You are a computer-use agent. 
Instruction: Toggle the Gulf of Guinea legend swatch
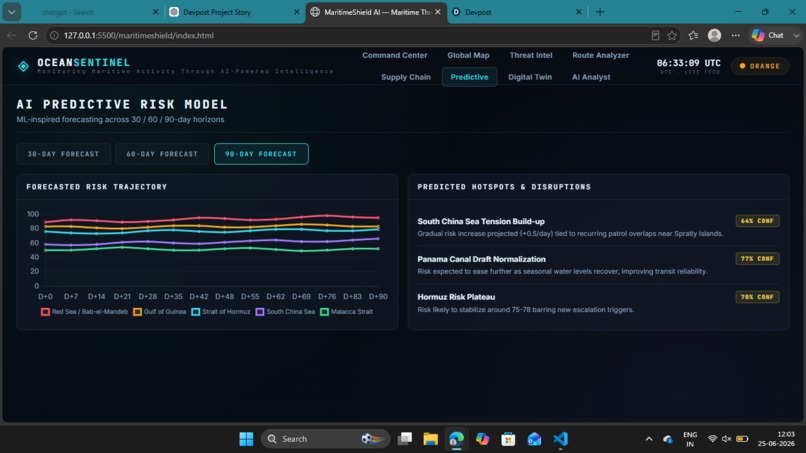point(137,312)
